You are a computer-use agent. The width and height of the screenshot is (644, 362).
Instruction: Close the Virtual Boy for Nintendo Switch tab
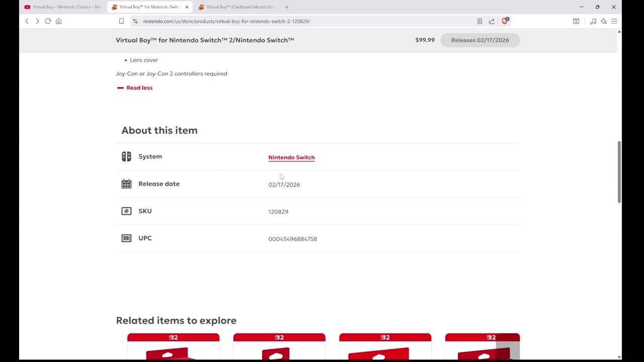point(187,7)
